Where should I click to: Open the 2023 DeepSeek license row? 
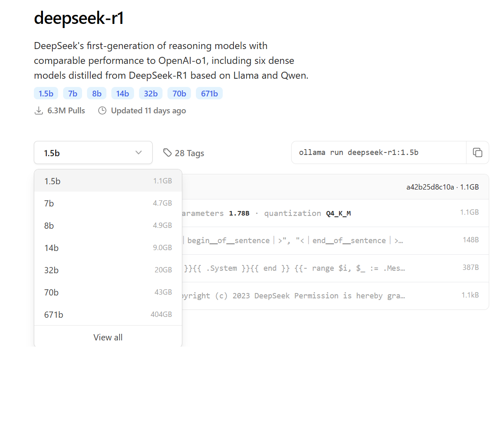(x=335, y=296)
